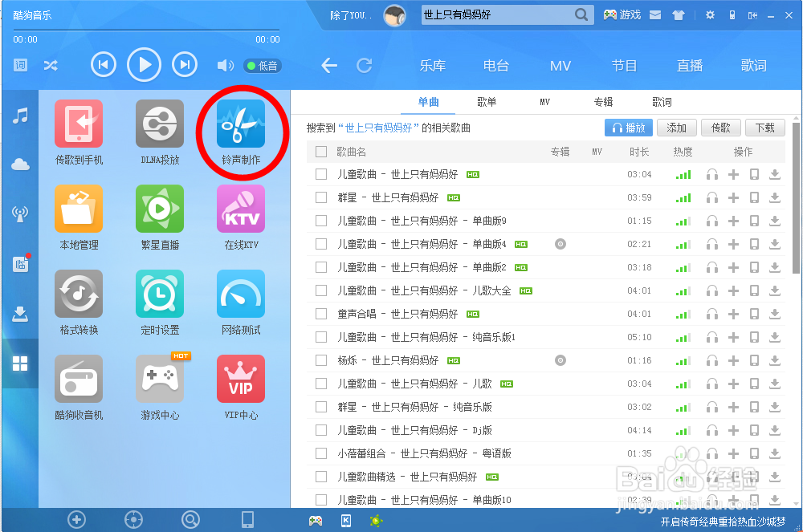Check the 儿歌大全 song row
Viewport: 803px width, 532px height.
click(321, 290)
